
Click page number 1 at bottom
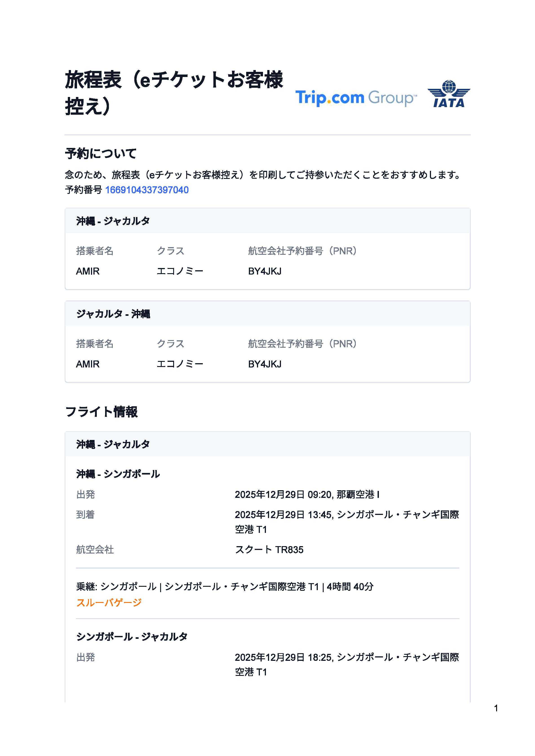tap(496, 708)
